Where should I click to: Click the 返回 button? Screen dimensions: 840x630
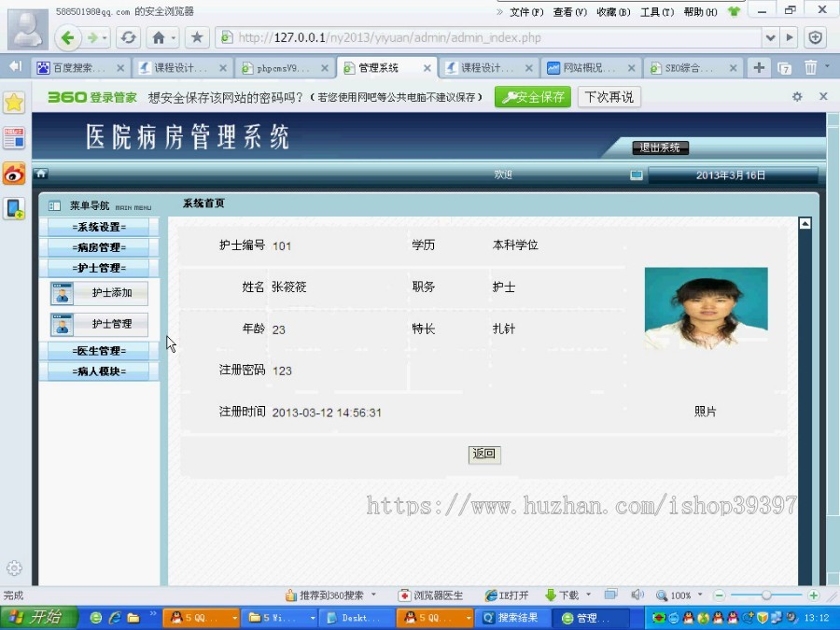[x=484, y=455]
